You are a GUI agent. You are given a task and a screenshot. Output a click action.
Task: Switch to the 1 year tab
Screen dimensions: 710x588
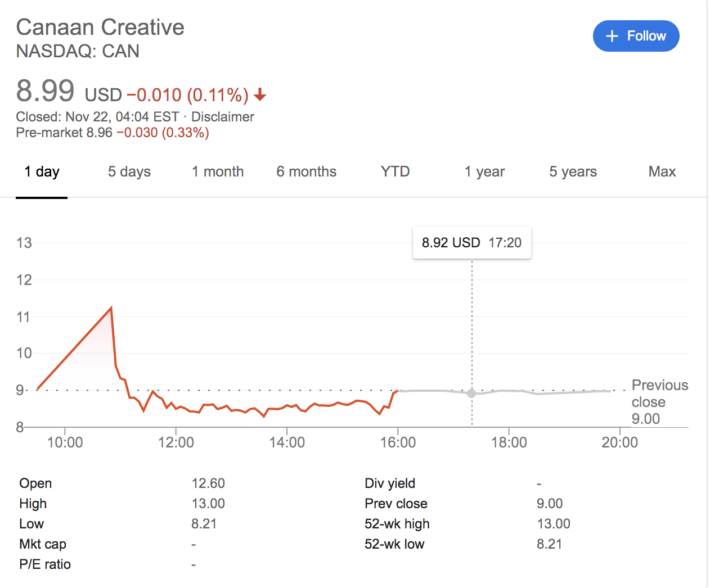coord(484,171)
